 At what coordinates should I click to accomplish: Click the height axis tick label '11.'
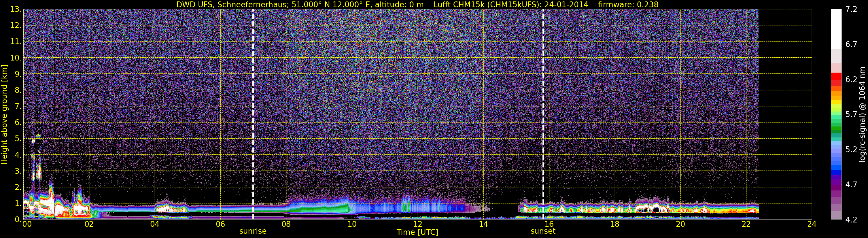(x=16, y=42)
